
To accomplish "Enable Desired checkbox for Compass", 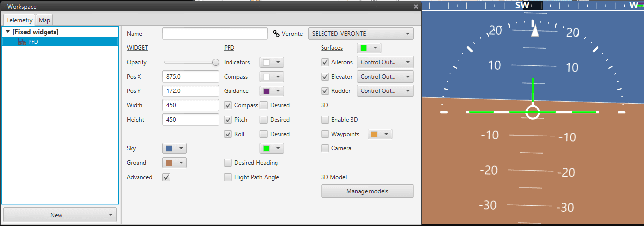I will point(264,105).
